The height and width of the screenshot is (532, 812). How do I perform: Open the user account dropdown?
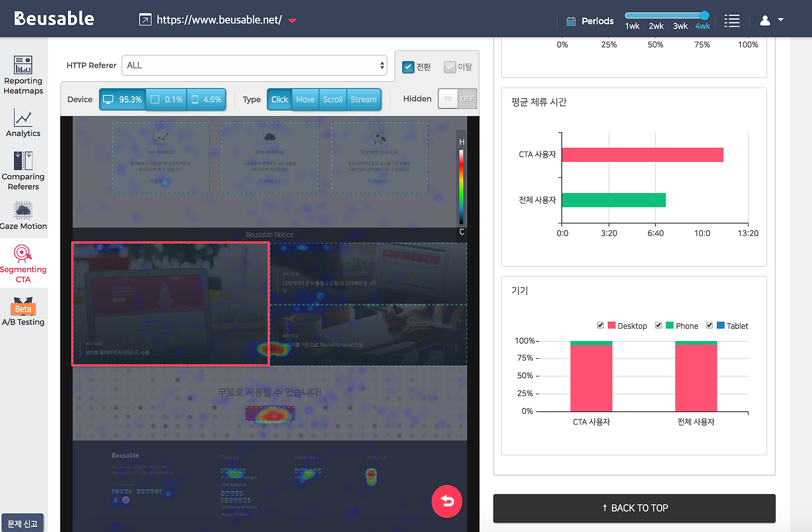(x=771, y=20)
